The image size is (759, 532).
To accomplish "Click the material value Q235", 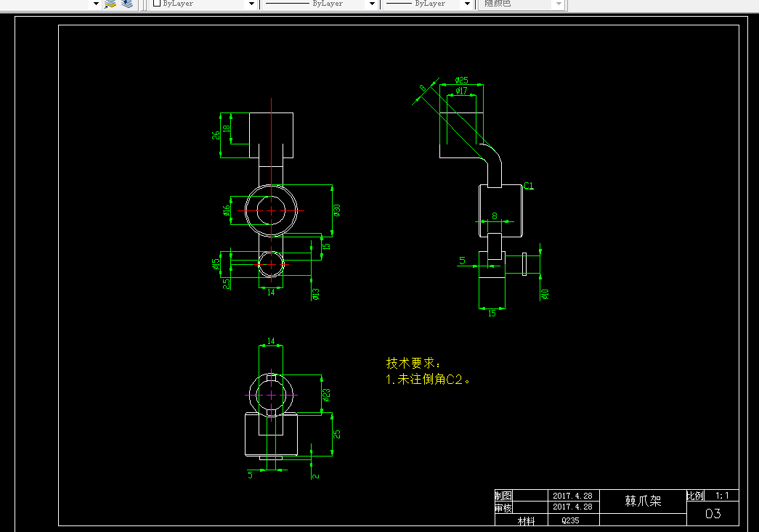I will click(570, 521).
